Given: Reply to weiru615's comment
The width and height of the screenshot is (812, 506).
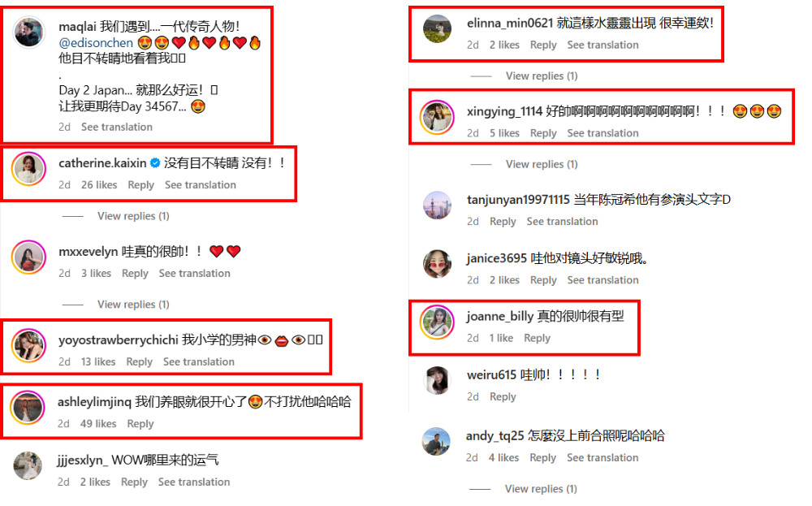Looking at the screenshot, I should click(503, 396).
